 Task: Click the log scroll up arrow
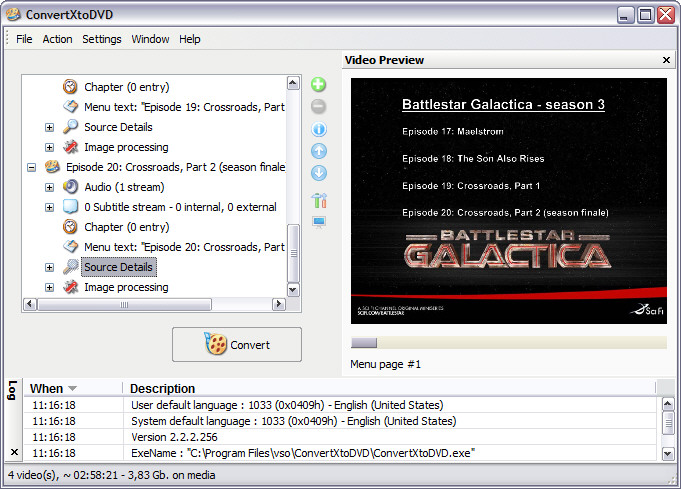click(x=668, y=404)
